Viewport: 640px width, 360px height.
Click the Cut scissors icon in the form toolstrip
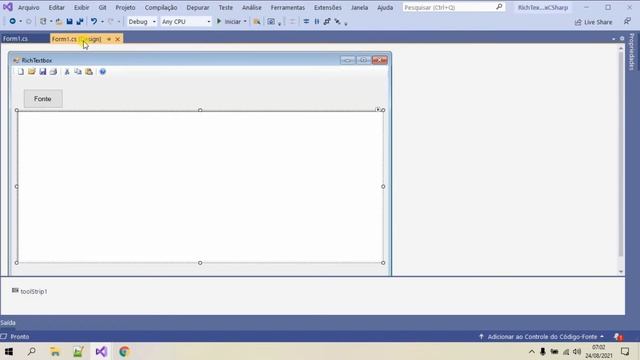click(67, 72)
